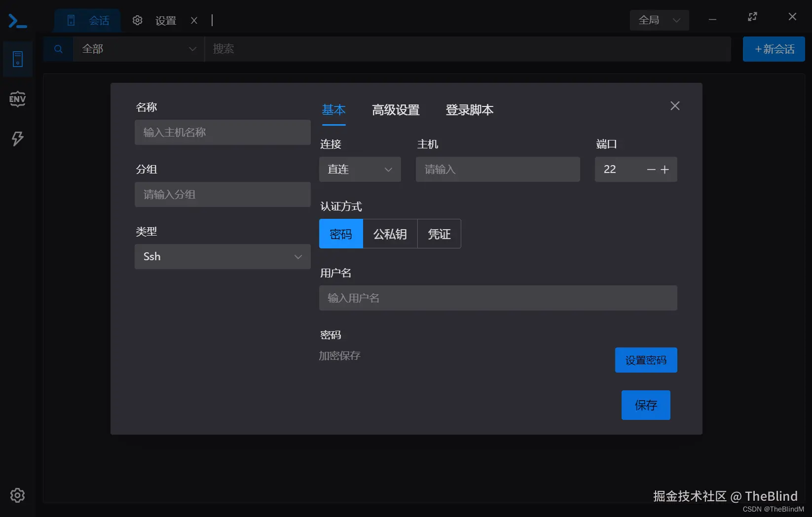The width and height of the screenshot is (812, 517).
Task: Focus the 输入主机名称 name field
Action: (x=222, y=133)
